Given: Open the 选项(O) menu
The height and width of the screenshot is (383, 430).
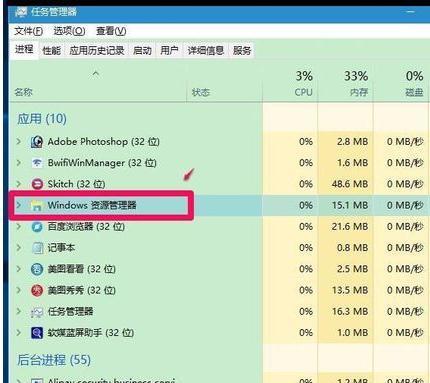Looking at the screenshot, I should click(x=69, y=31).
